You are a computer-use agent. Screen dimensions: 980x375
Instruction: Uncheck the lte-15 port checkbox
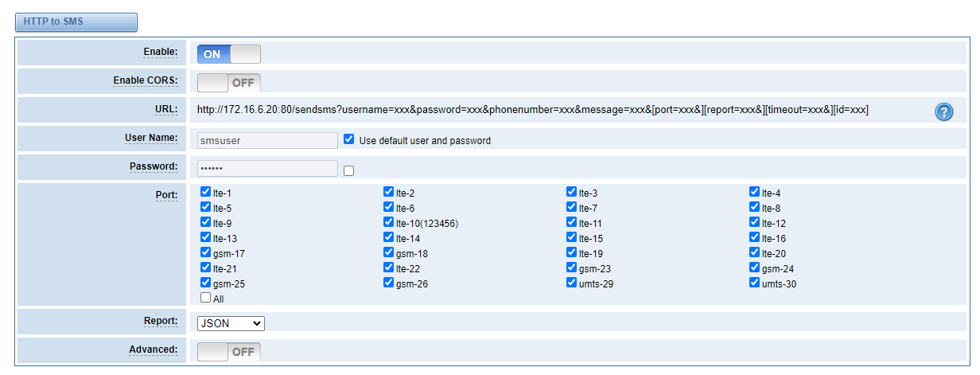(x=571, y=237)
